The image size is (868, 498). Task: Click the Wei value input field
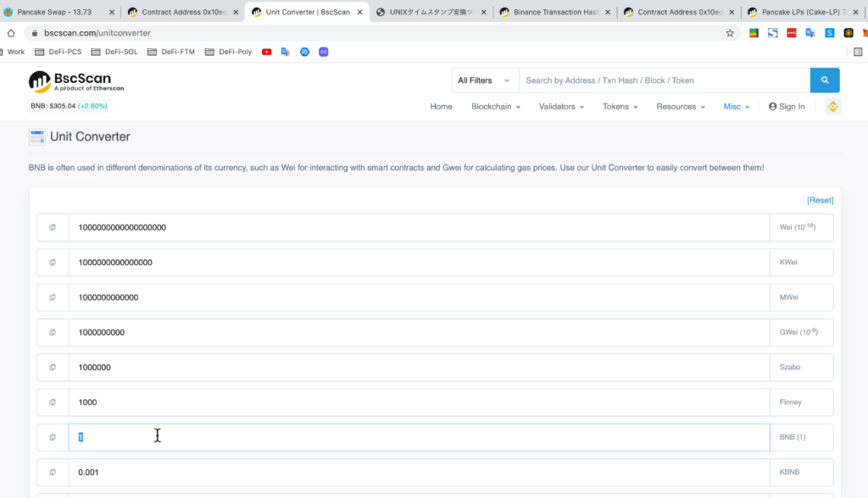tap(419, 228)
